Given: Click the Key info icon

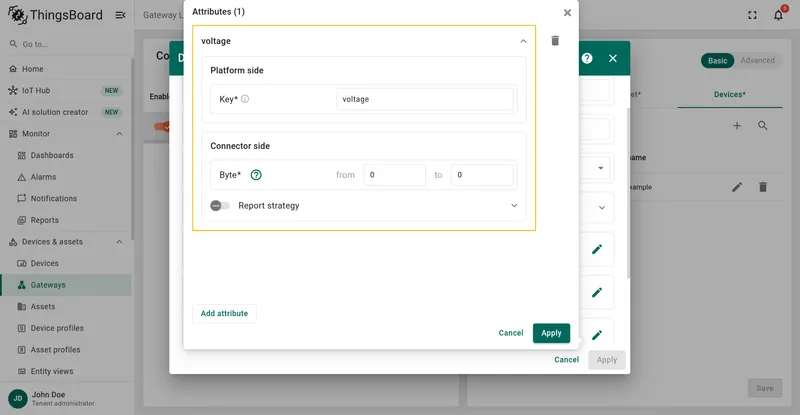Looking at the screenshot, I should click(245, 99).
